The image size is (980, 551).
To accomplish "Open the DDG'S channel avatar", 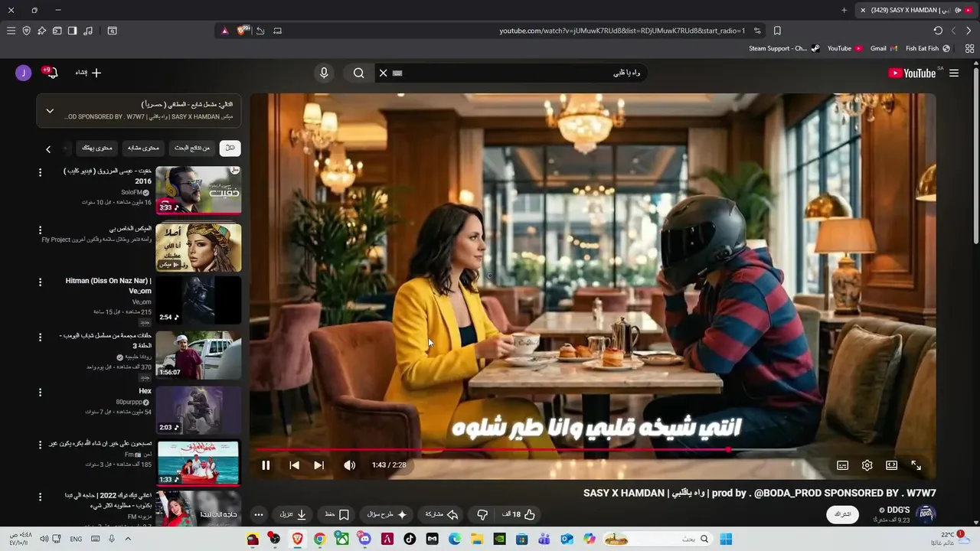I will [926, 514].
